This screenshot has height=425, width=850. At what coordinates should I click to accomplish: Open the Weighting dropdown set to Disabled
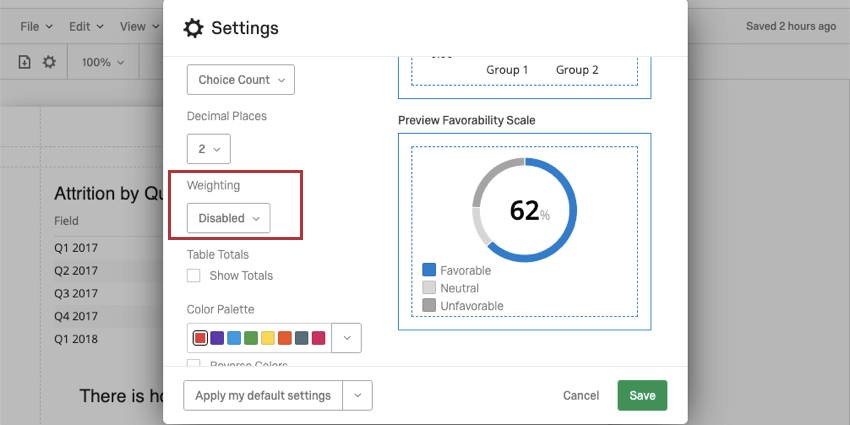(x=228, y=218)
